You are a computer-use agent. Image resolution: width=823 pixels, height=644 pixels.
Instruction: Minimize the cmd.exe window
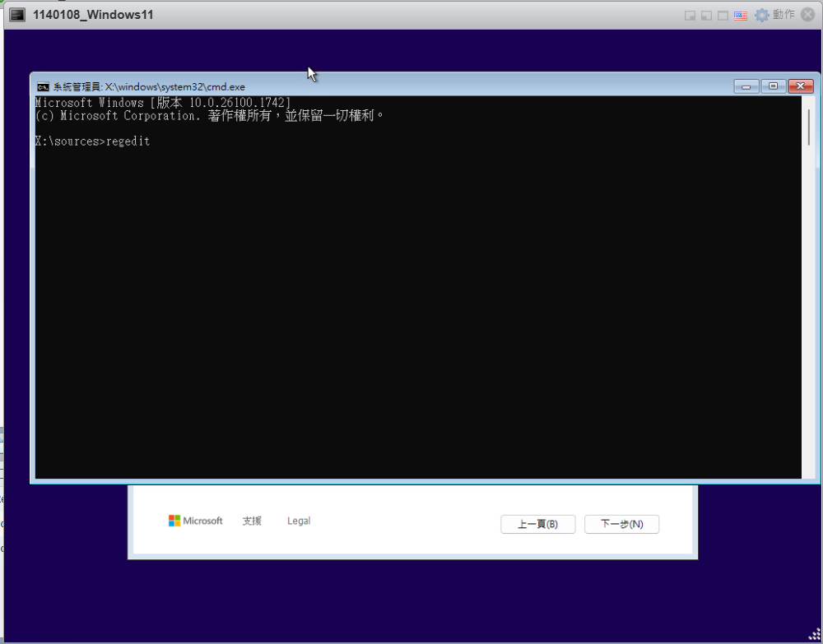(x=746, y=86)
